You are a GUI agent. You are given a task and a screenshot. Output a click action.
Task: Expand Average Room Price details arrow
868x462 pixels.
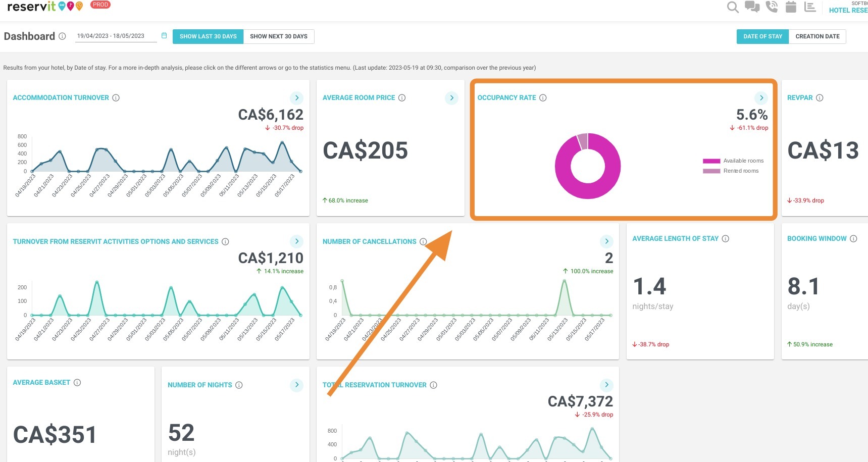pyautogui.click(x=451, y=98)
